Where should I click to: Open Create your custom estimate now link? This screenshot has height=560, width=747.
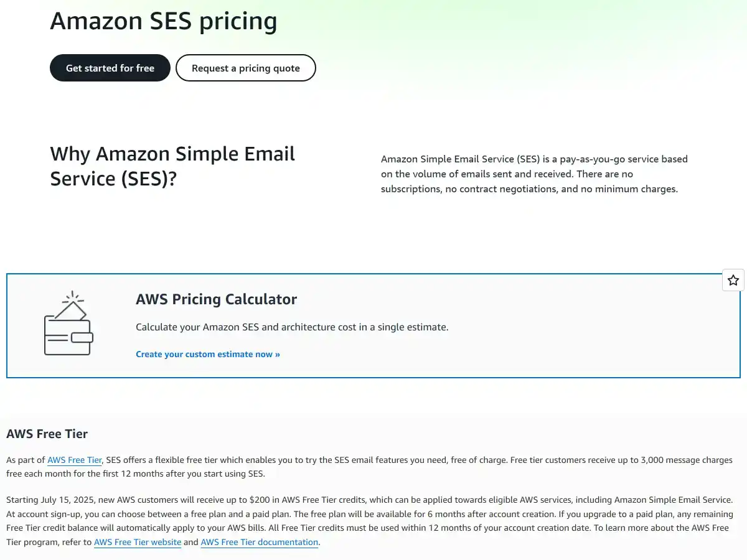click(208, 354)
